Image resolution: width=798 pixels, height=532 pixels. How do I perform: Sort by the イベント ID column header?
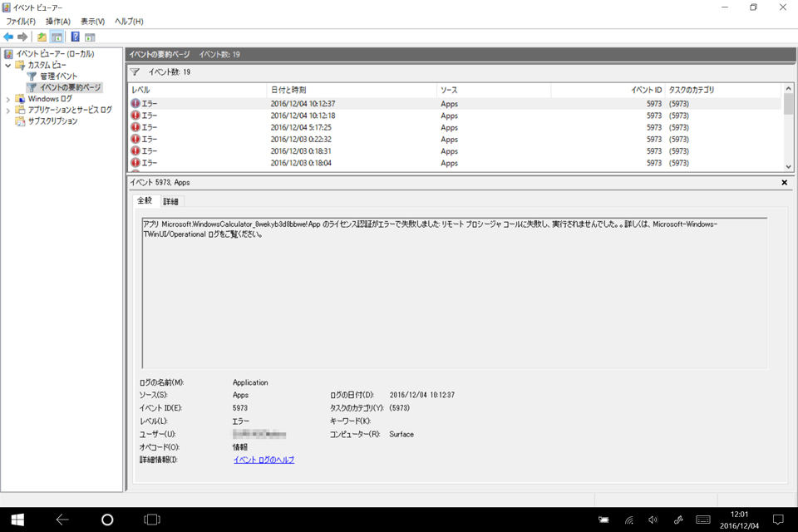coord(608,90)
